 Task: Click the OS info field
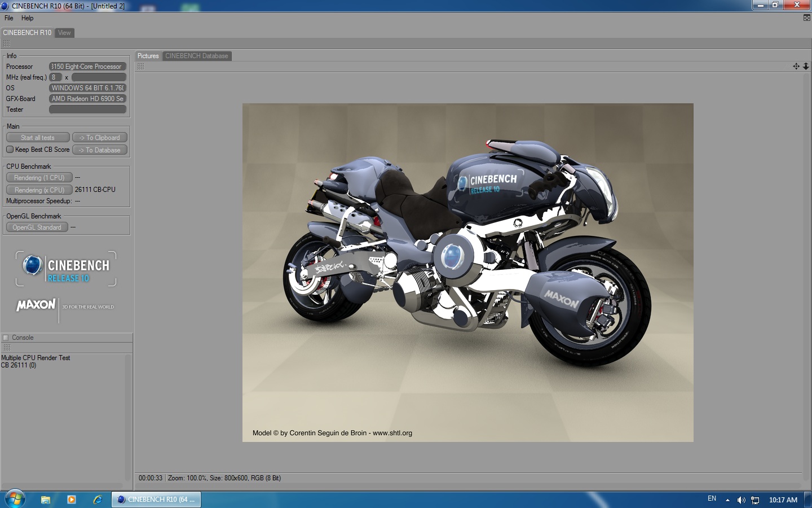point(87,88)
